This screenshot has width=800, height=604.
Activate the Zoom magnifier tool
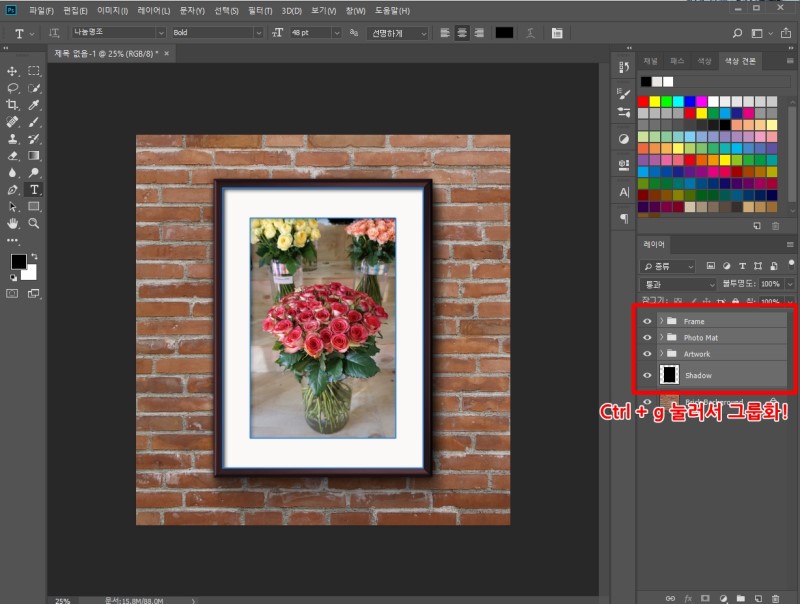click(34, 224)
